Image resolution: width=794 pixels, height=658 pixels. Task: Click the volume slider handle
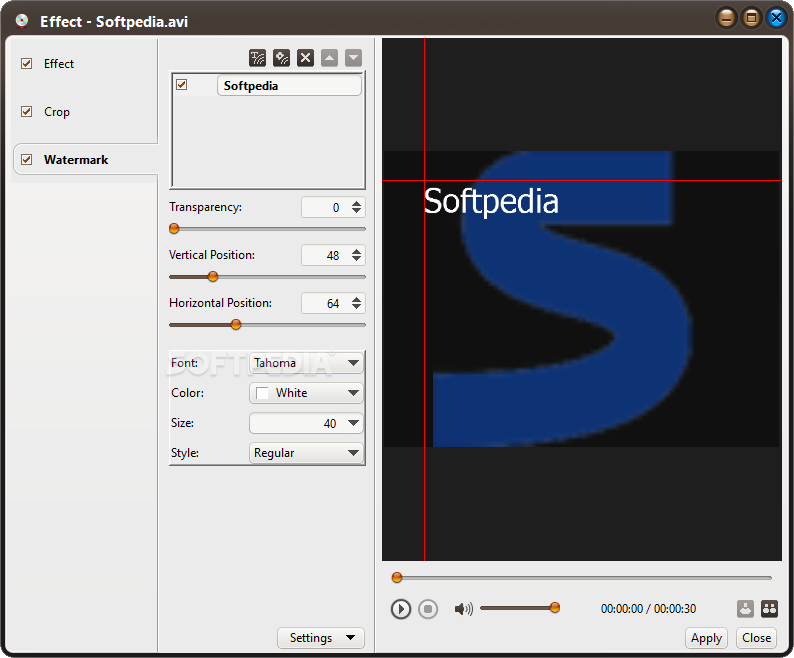[555, 607]
